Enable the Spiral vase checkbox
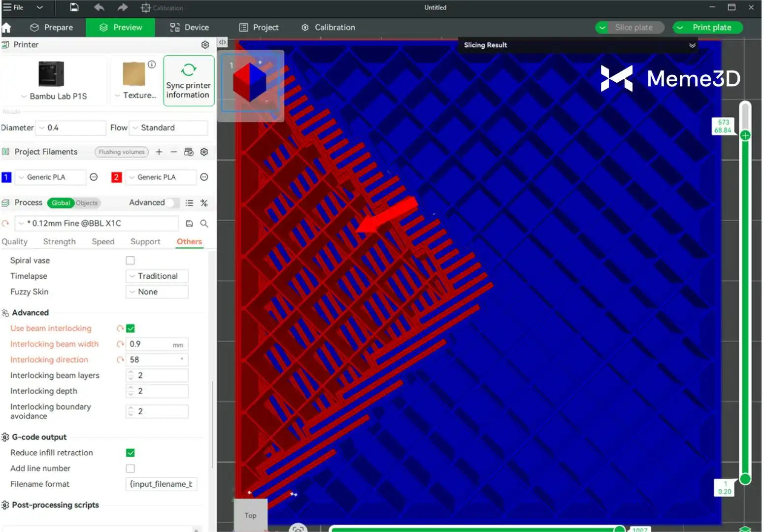This screenshot has height=532, width=764. click(130, 261)
